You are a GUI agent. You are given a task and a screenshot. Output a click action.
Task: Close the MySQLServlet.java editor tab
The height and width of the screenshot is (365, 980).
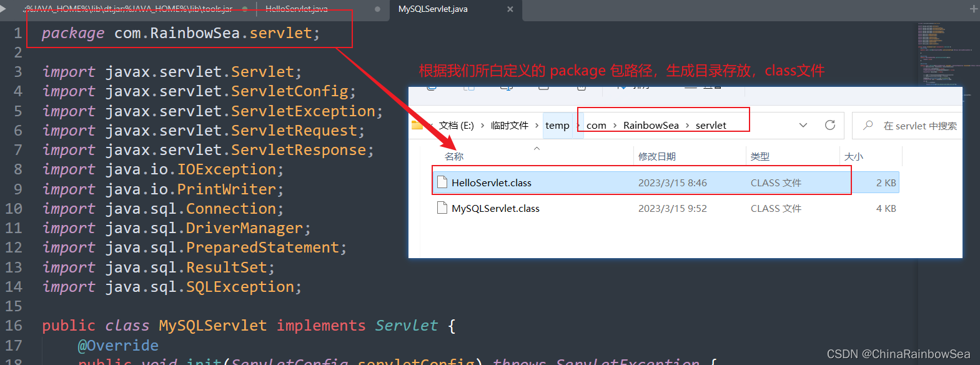click(x=510, y=9)
